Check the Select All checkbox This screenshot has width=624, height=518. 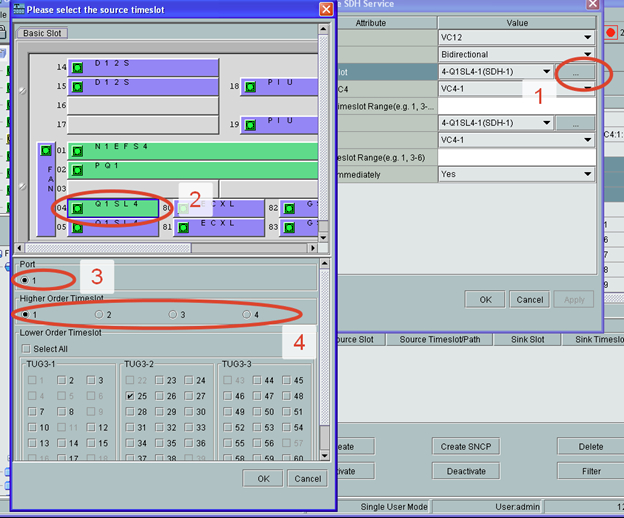point(26,349)
